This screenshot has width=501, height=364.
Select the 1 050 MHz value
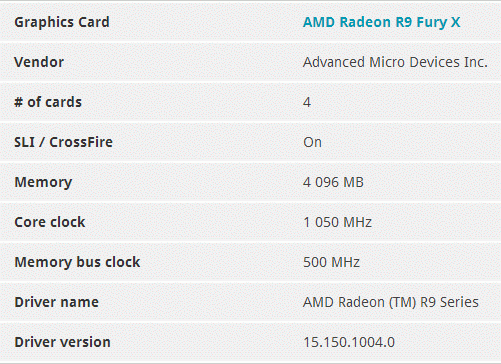coord(337,222)
